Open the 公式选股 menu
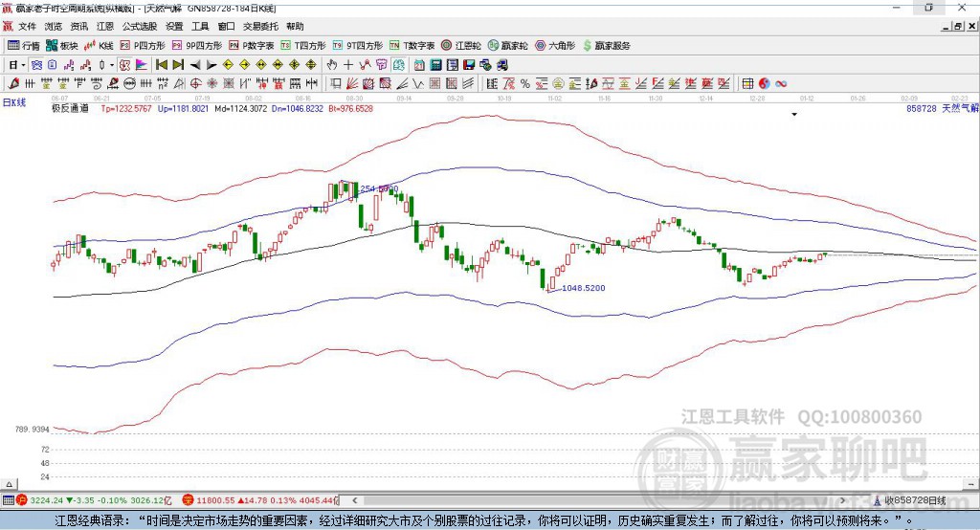Screen dimensions: 980x530 pos(140,26)
